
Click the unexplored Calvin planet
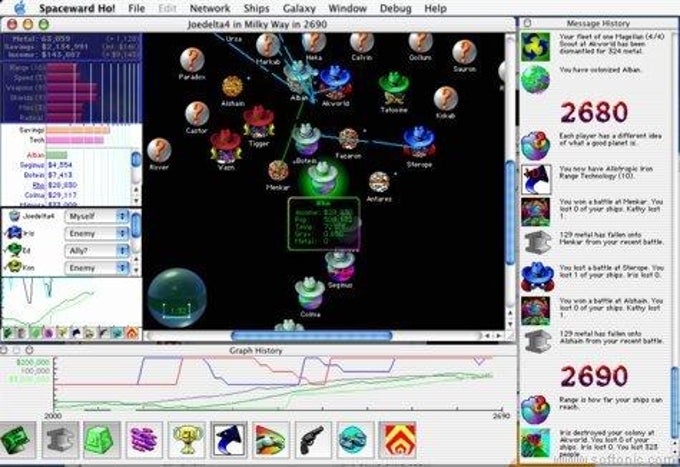click(x=362, y=42)
